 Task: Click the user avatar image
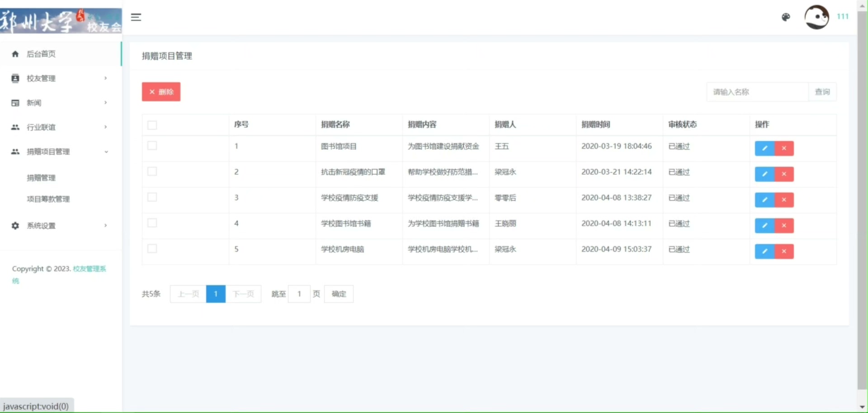tap(816, 17)
